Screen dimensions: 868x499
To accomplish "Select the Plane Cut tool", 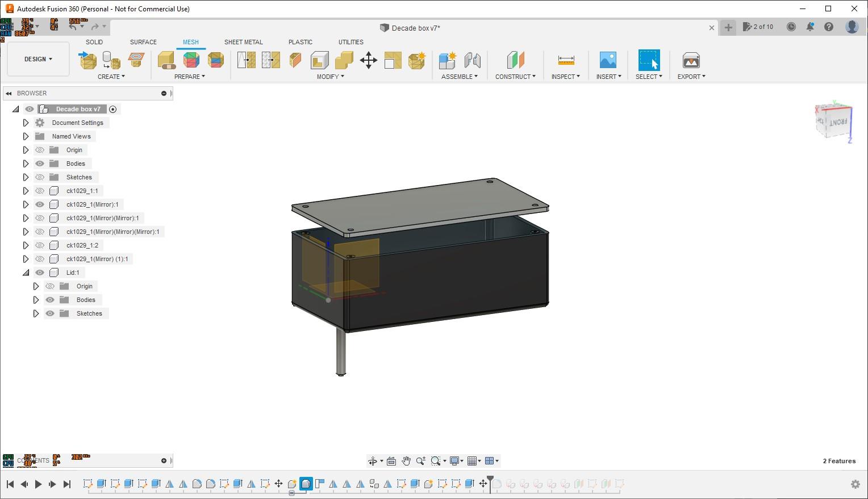I will click(x=295, y=60).
